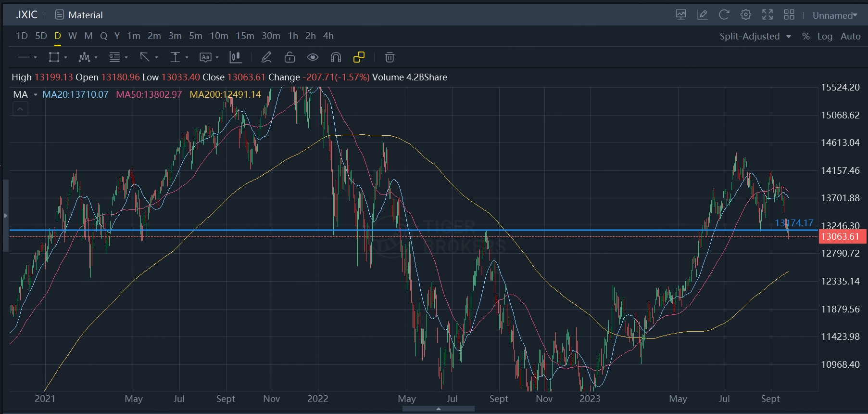The height and width of the screenshot is (414, 868).
Task: Click the trash icon to delete drawings
Action: coord(390,58)
